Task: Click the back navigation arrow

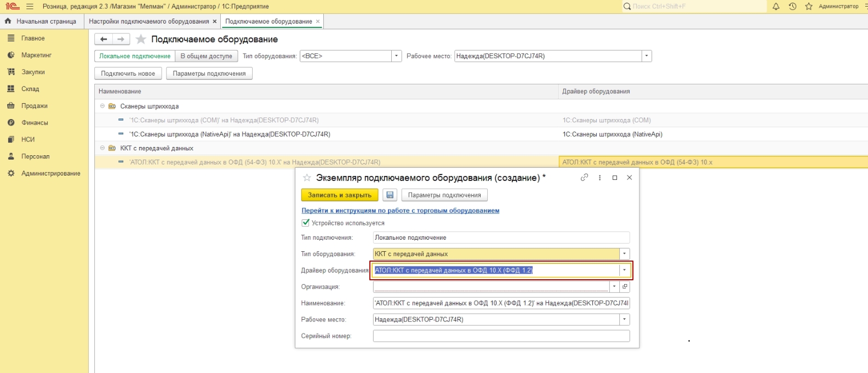Action: [104, 39]
